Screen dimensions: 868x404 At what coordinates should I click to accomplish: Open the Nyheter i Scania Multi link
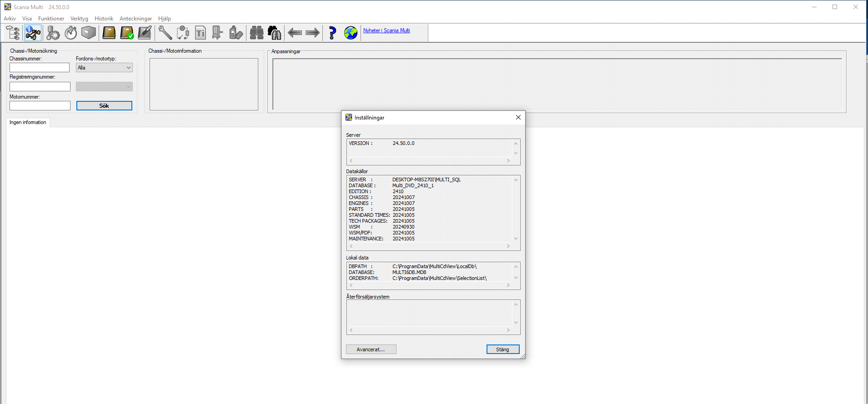pos(386,30)
